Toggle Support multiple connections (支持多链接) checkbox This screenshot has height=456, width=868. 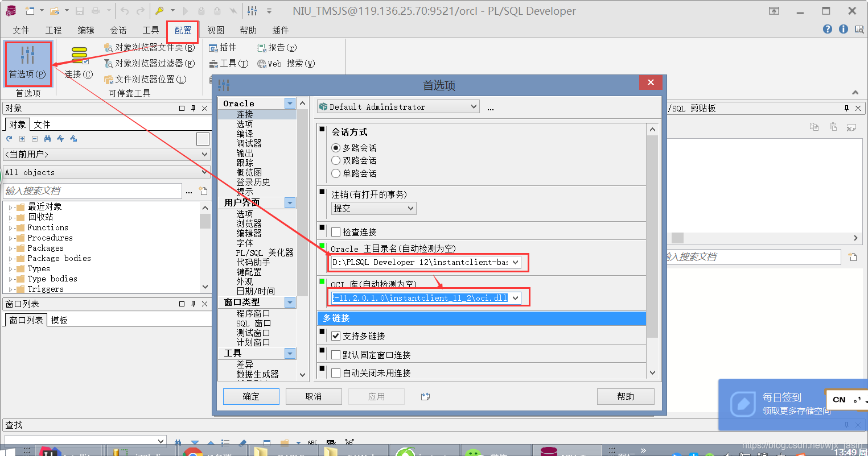(x=336, y=336)
